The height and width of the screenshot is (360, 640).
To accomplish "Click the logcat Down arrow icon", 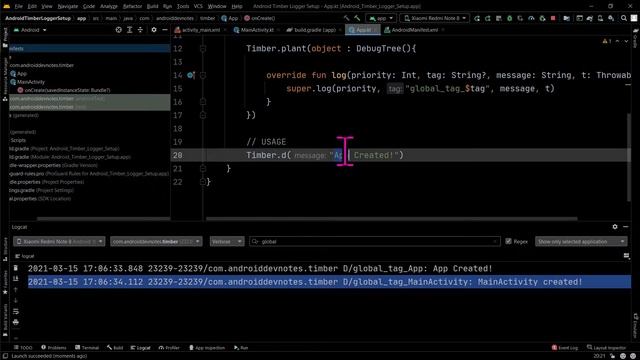I will click(16, 300).
